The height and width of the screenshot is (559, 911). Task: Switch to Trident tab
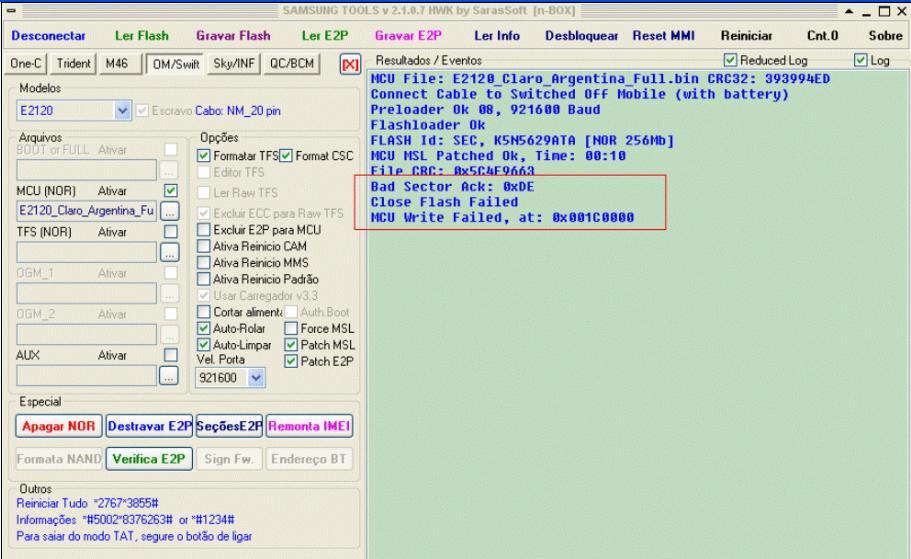(73, 63)
